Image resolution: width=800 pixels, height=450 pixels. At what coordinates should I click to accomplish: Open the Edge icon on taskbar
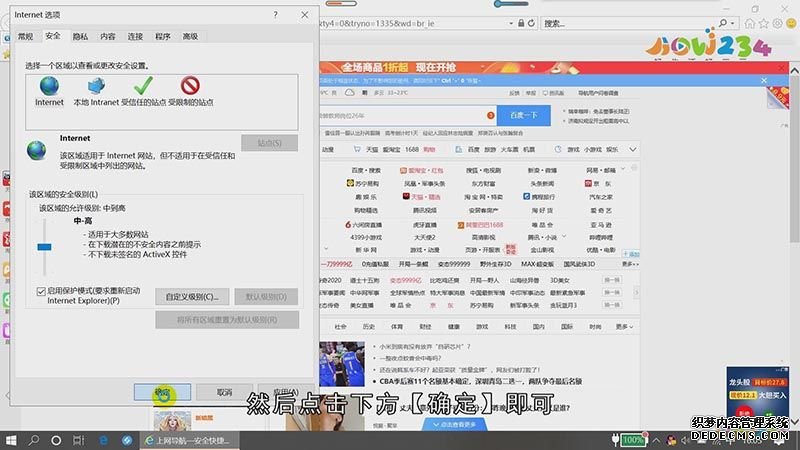coord(104,440)
